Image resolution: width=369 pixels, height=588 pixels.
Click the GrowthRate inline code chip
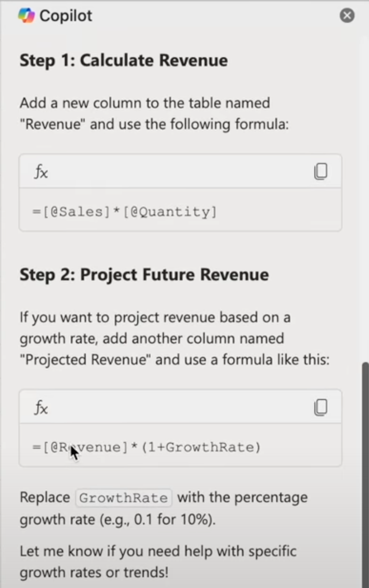[x=124, y=498]
